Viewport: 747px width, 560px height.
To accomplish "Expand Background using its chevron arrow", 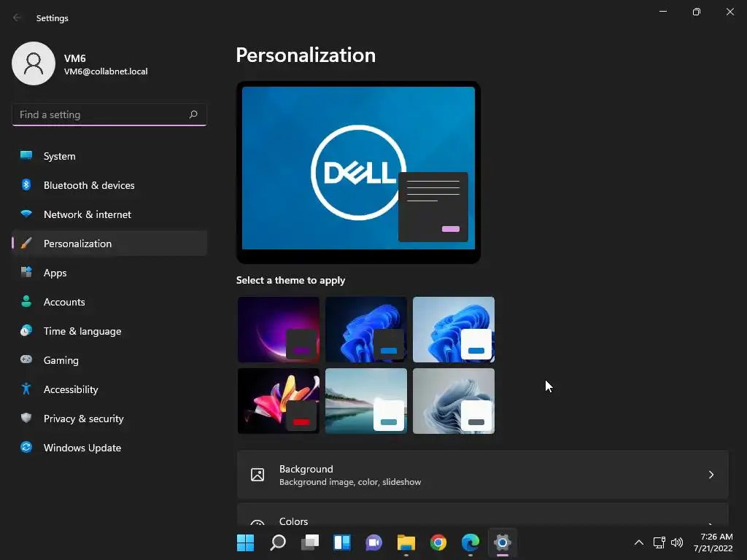I will (x=711, y=475).
